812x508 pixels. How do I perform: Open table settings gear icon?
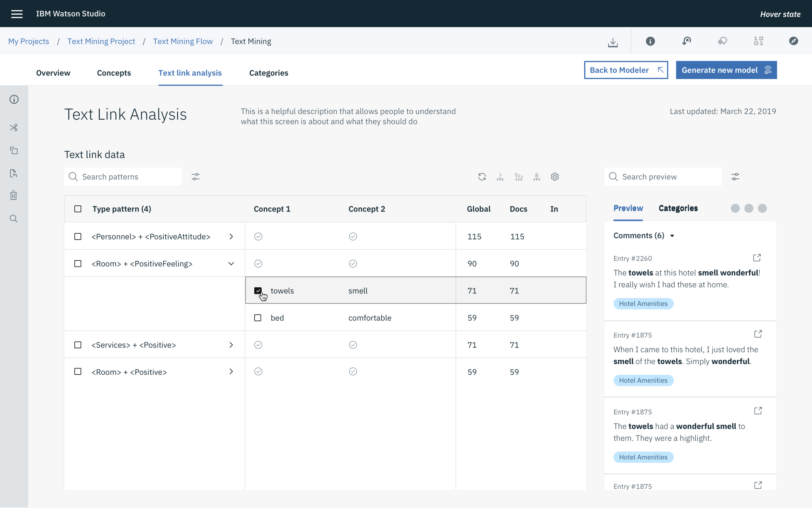tap(555, 177)
